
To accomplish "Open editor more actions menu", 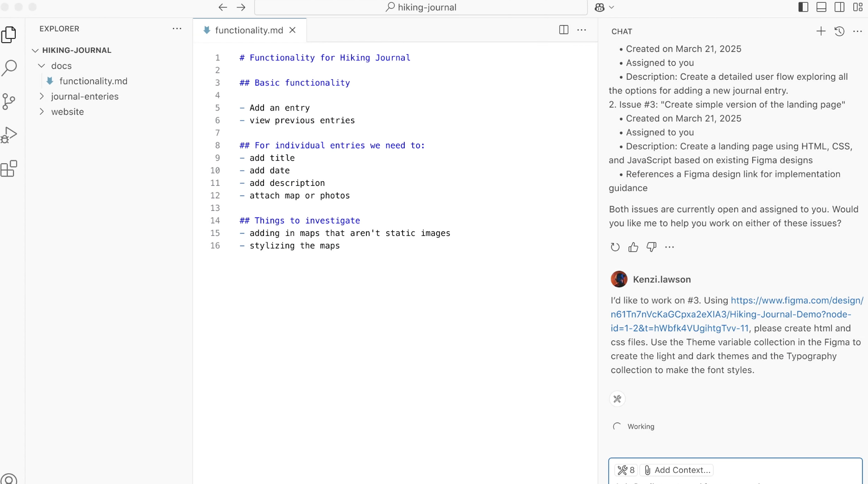I will click(582, 30).
